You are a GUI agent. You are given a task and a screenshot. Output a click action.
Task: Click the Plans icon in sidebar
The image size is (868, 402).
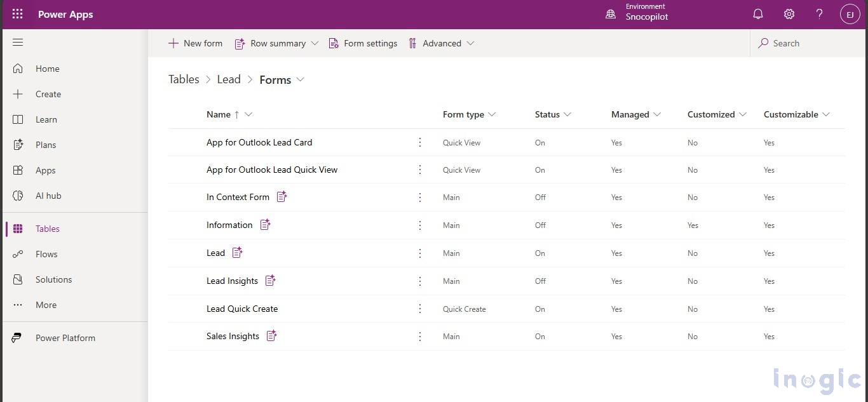(x=18, y=145)
